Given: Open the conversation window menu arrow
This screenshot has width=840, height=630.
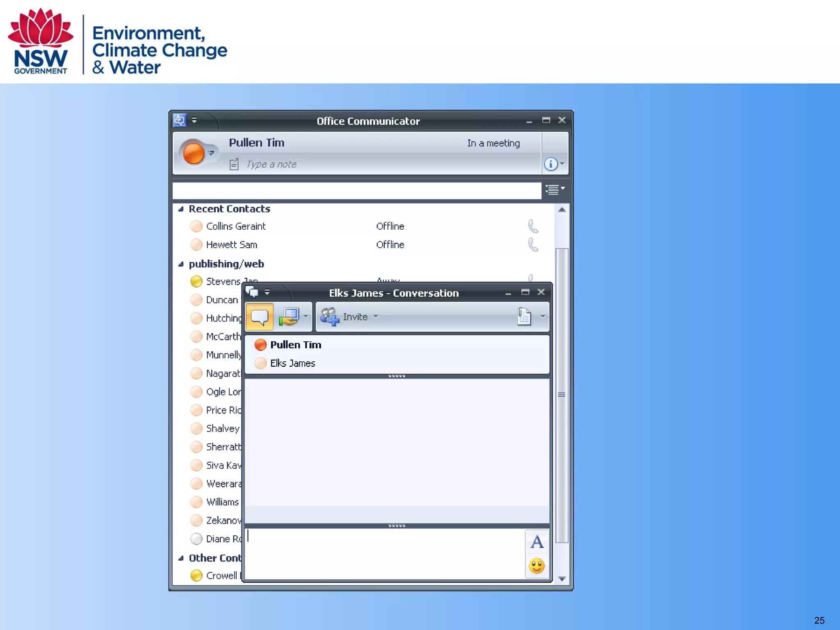Looking at the screenshot, I should [267, 292].
